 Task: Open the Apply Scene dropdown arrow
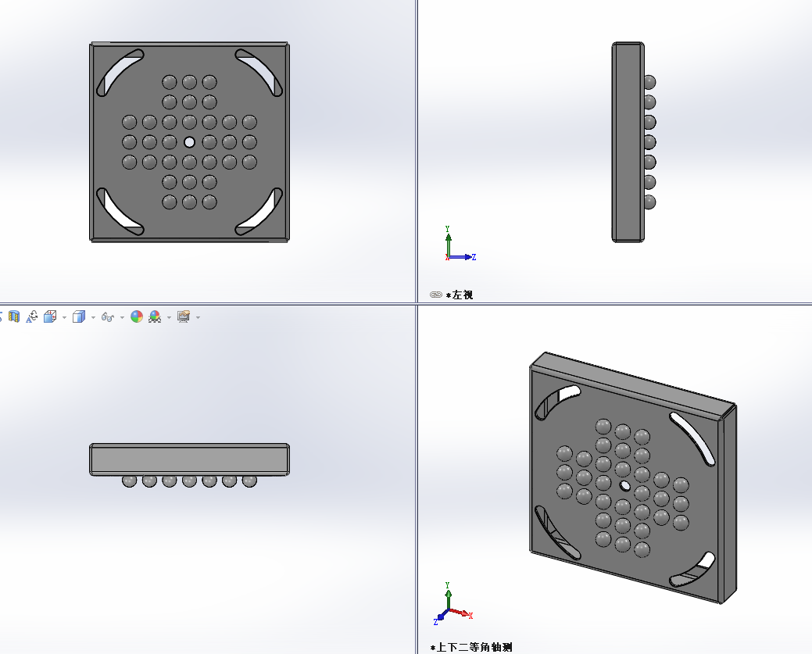[169, 317]
